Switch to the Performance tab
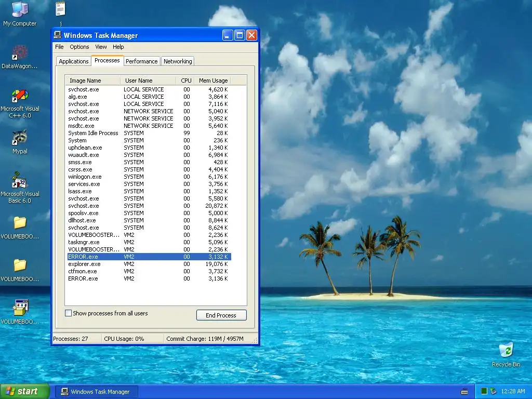Image resolution: width=532 pixels, height=399 pixels. [141, 61]
